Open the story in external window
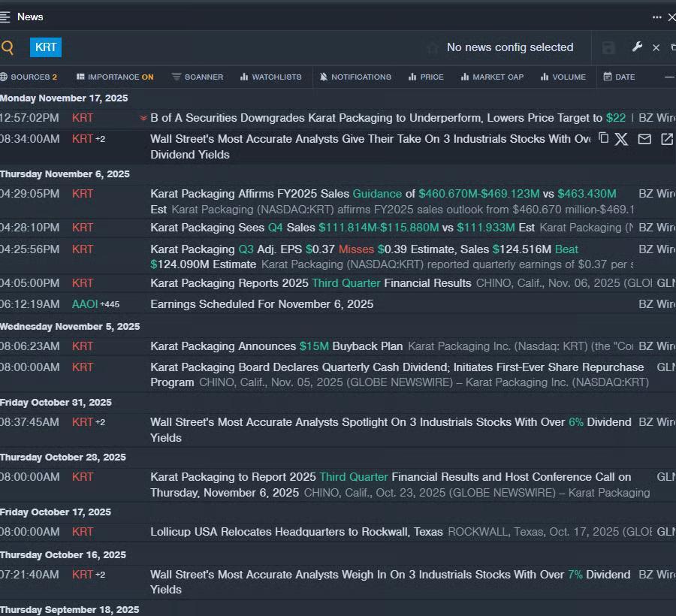This screenshot has height=616, width=676. tap(666, 139)
